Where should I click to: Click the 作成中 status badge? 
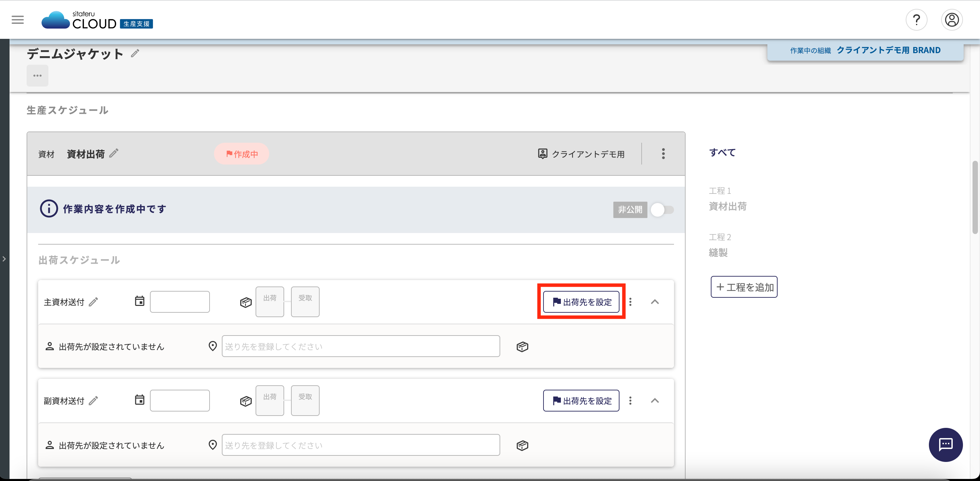tap(242, 154)
